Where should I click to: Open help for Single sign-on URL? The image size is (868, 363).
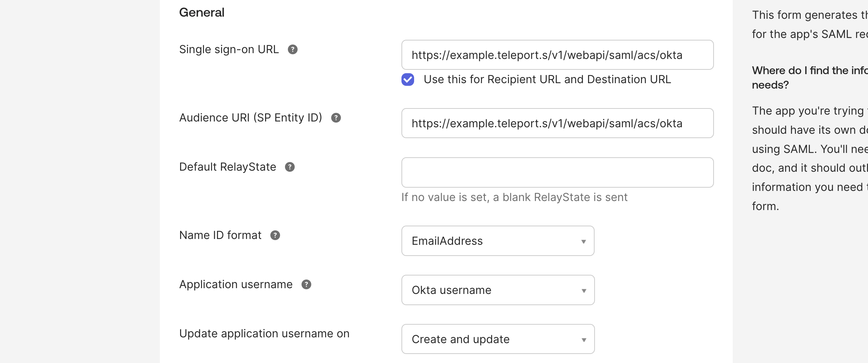coord(293,50)
